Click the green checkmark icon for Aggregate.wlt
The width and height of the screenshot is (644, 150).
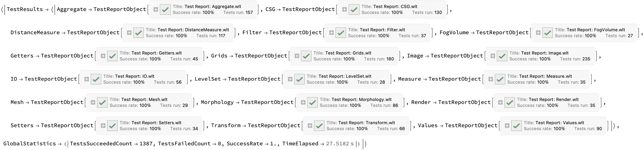click(165, 9)
